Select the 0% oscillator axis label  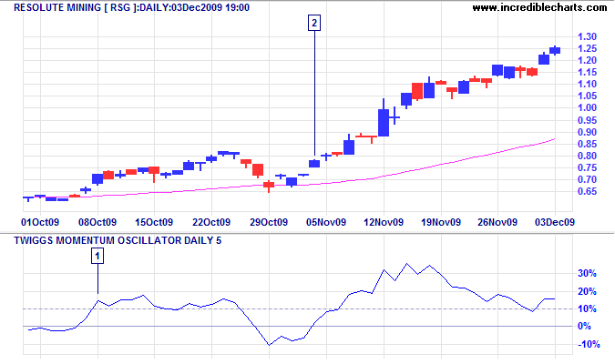pyautogui.click(x=584, y=326)
